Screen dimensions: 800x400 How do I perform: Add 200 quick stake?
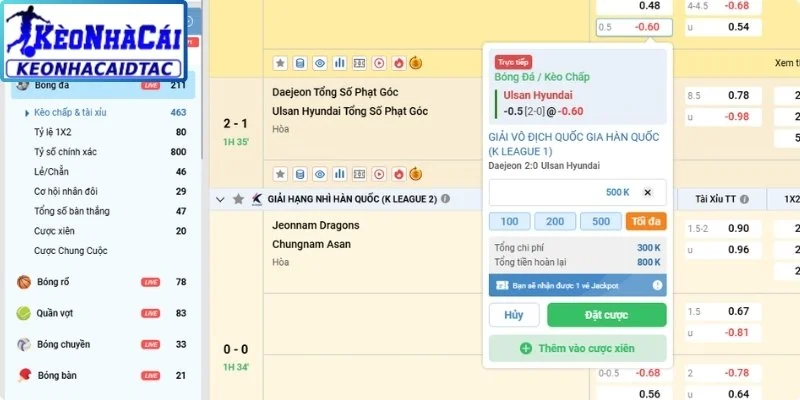click(x=555, y=221)
